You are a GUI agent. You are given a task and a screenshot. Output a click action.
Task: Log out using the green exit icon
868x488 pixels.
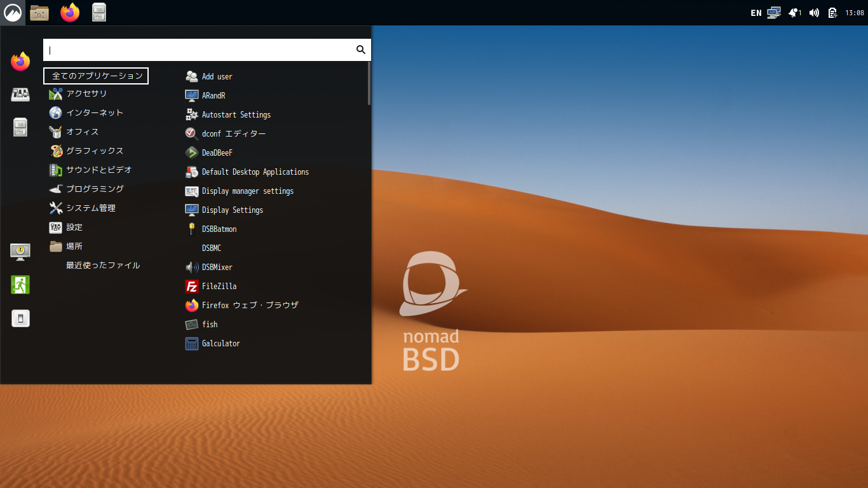click(20, 285)
